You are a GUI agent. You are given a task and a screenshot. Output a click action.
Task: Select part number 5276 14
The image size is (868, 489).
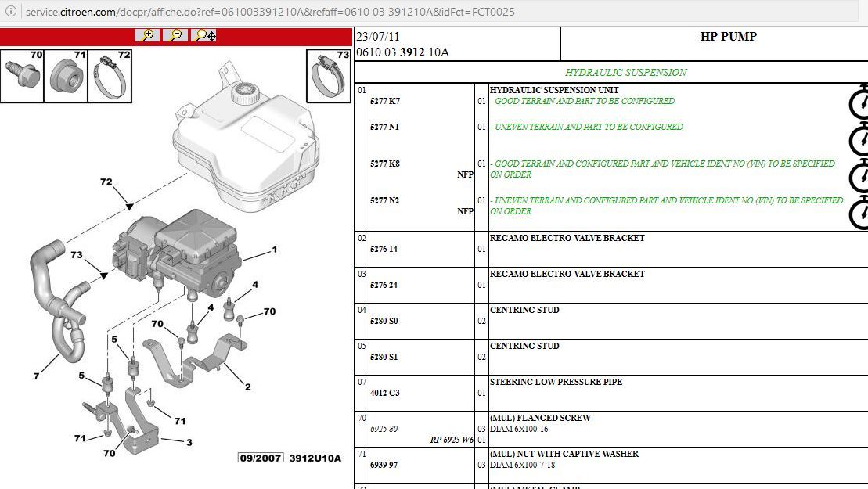click(x=384, y=249)
